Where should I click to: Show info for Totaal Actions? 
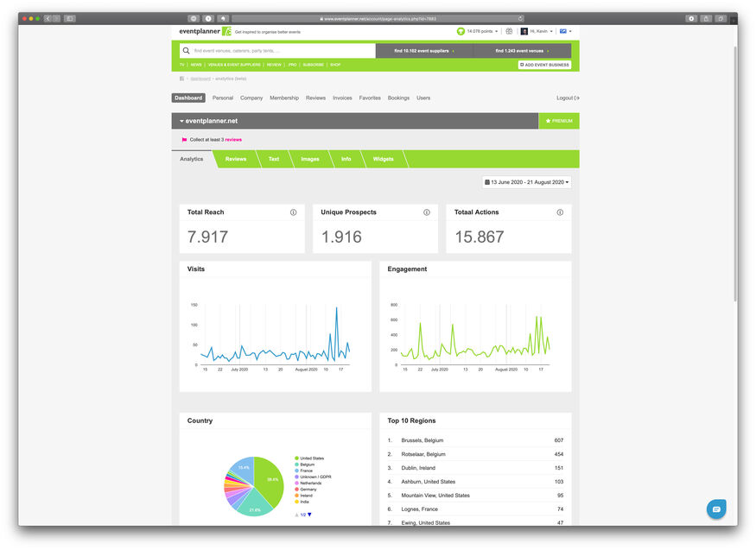point(560,212)
